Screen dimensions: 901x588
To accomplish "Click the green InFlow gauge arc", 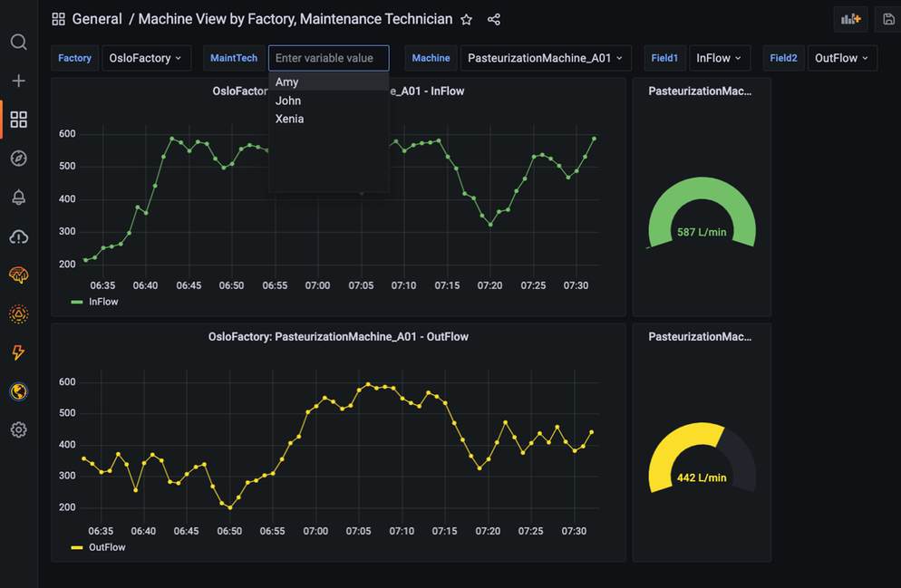I will (702, 188).
